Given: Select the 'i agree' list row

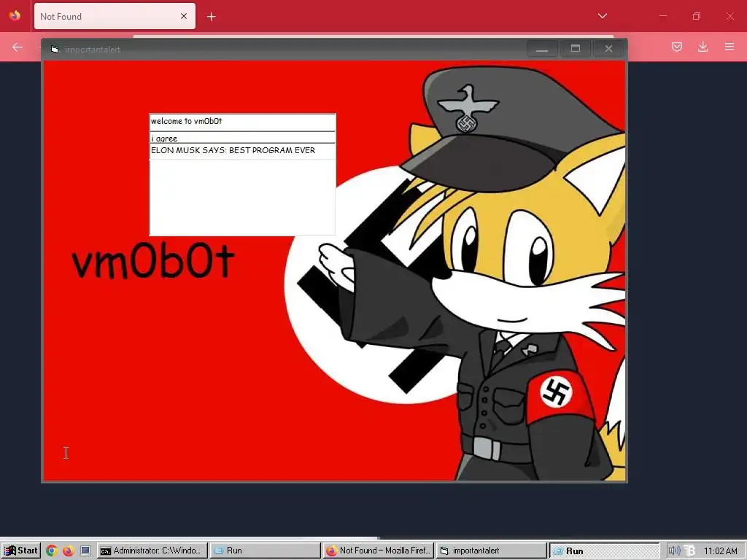Looking at the screenshot, I should (x=242, y=138).
